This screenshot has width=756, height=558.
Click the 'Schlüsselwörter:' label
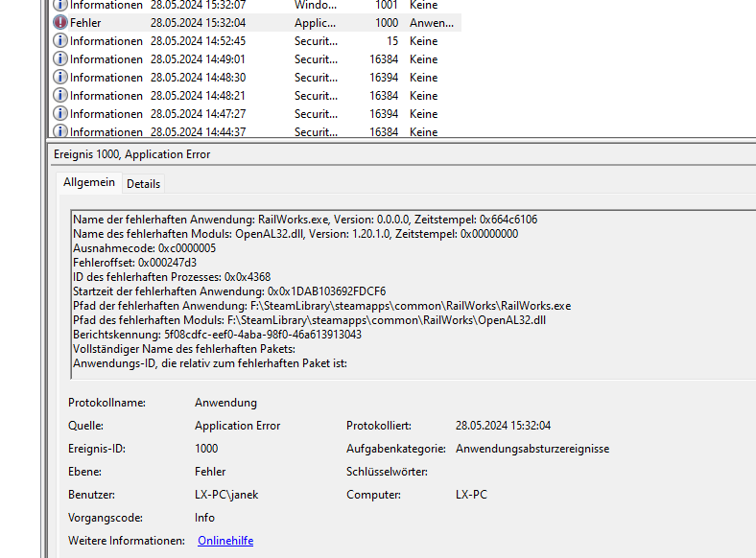(387, 472)
